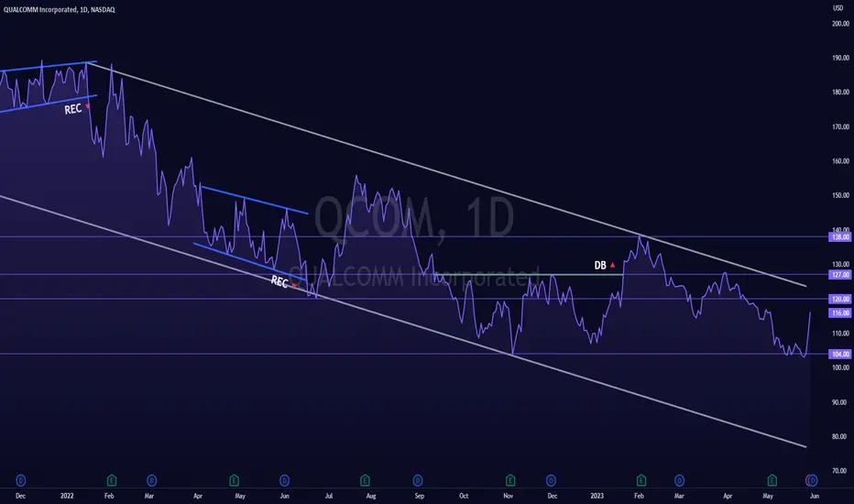Click the 120.00 price level label
Viewport: 854px width, 504px height.
(x=839, y=299)
